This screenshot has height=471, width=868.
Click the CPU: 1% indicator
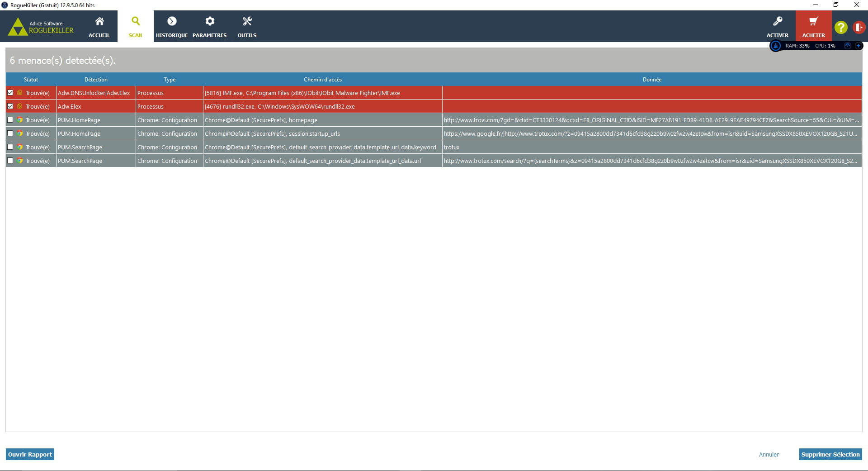pyautogui.click(x=825, y=46)
